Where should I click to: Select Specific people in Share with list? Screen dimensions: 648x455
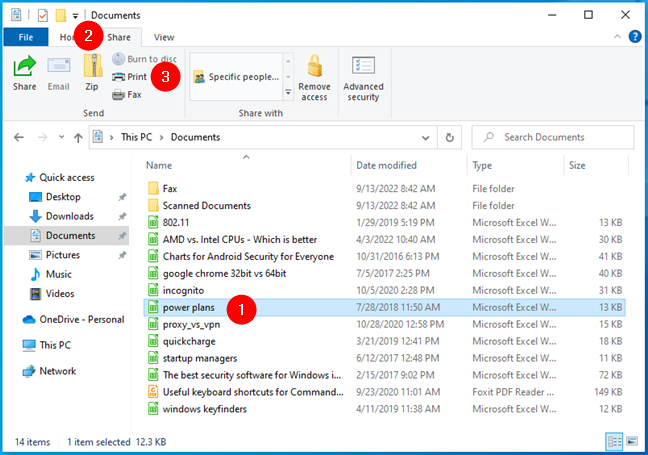pyautogui.click(x=236, y=77)
